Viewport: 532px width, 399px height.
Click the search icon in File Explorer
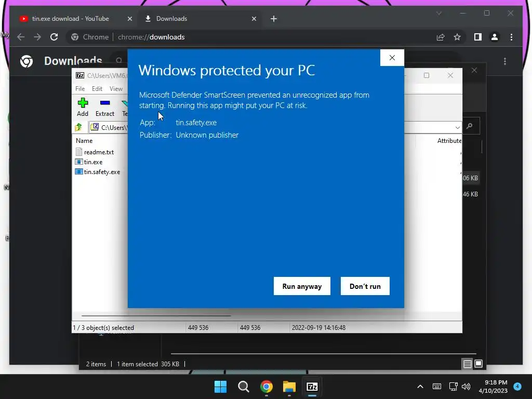click(470, 126)
